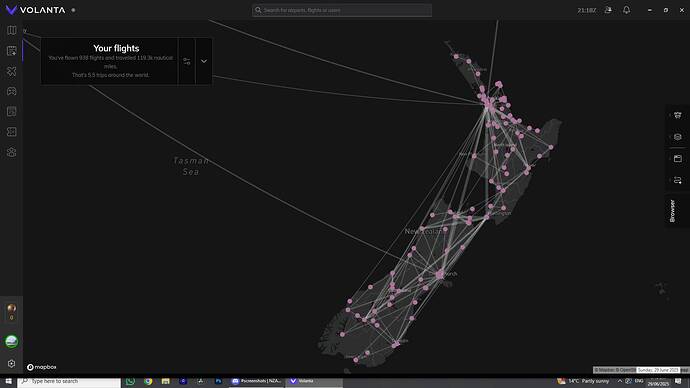Open the friends icon in title bar
The width and height of the screenshot is (690, 388).
(608, 10)
